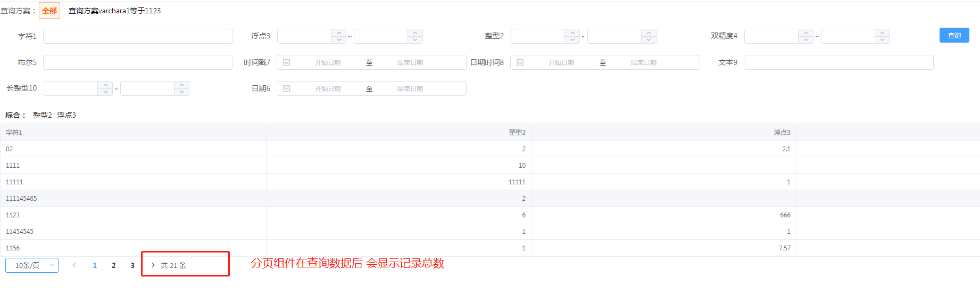Click the 字符1 text input field

click(138, 36)
